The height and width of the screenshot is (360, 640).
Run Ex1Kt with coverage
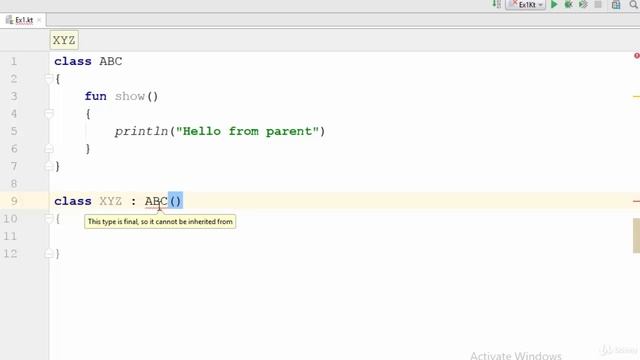tap(583, 4)
